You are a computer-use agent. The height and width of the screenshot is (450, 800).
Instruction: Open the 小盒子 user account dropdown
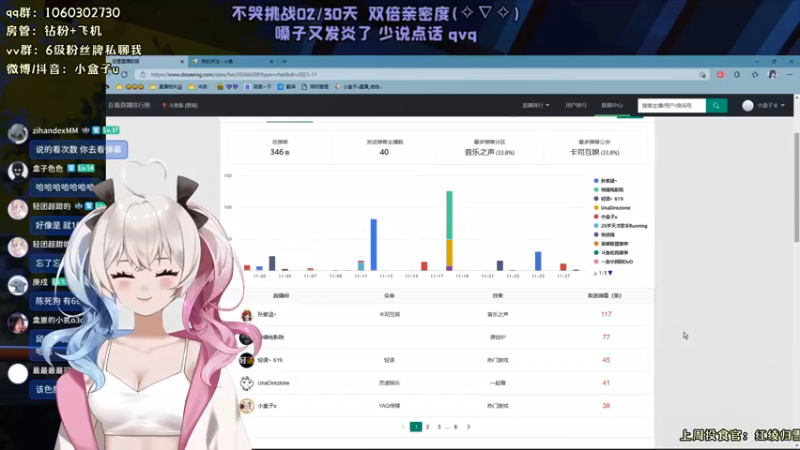(770, 106)
